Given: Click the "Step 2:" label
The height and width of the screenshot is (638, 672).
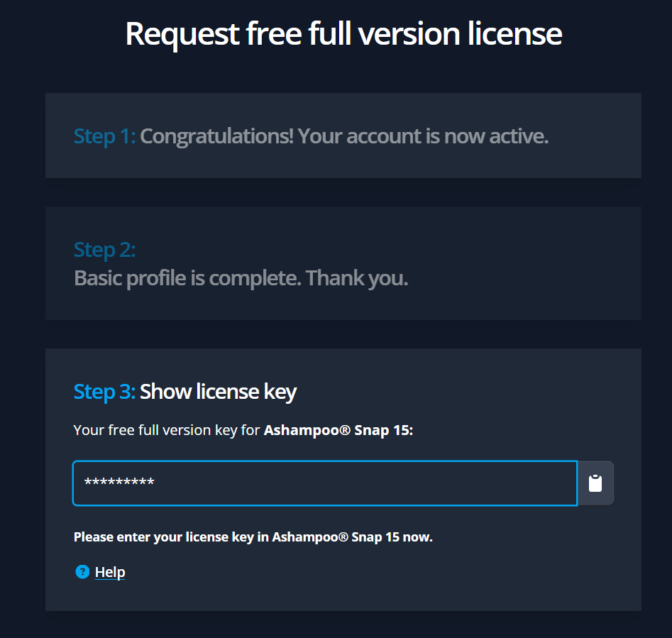Looking at the screenshot, I should click(104, 250).
